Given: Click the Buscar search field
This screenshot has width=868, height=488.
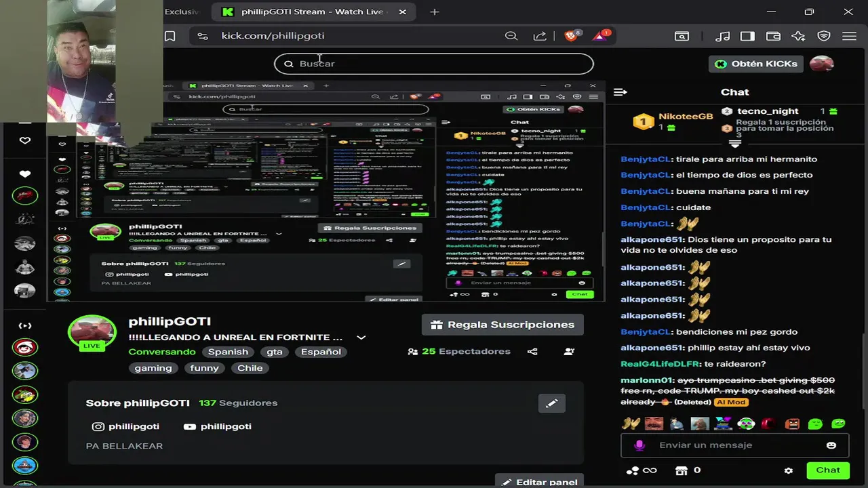Looking at the screenshot, I should tap(434, 64).
